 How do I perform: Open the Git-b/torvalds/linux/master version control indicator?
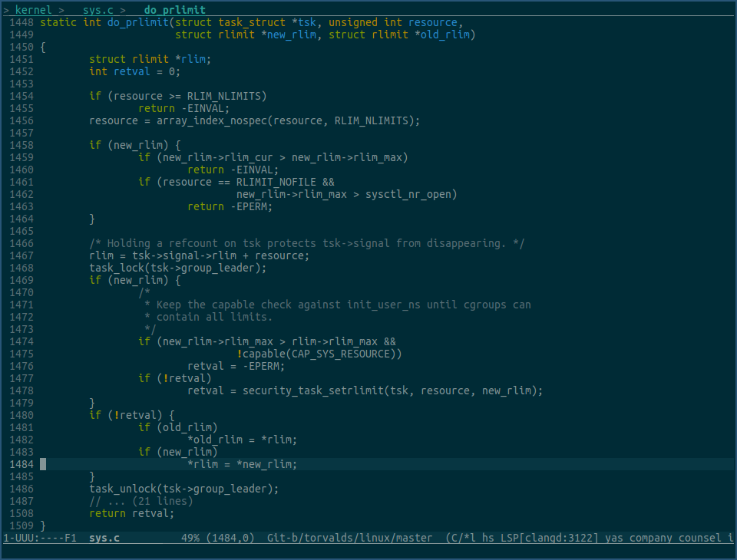[349, 539]
